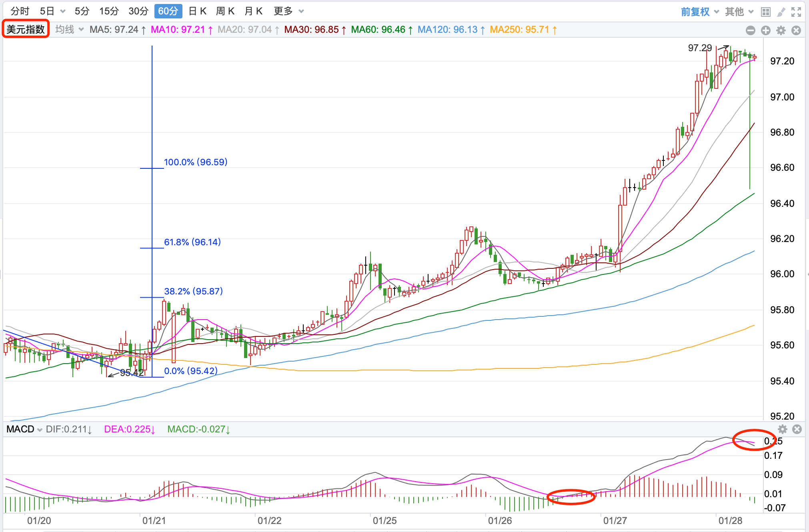
Task: Open the 均线 overlay type dropdown
Action: 69,30
